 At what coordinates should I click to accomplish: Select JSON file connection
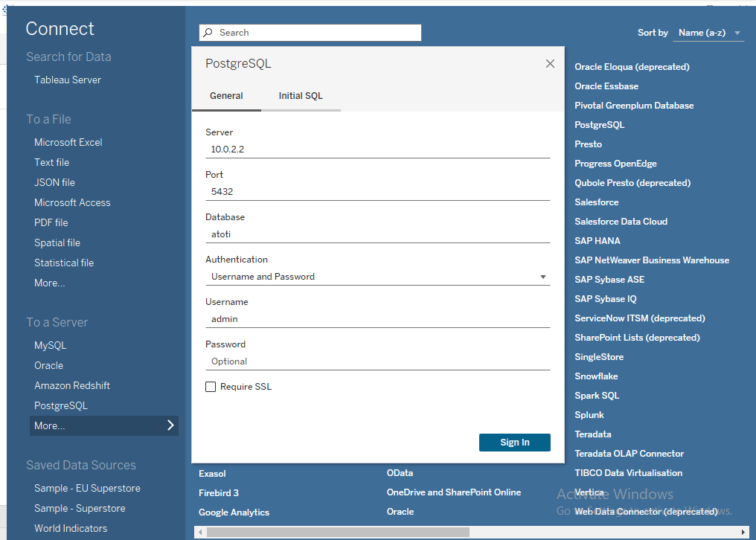54,183
